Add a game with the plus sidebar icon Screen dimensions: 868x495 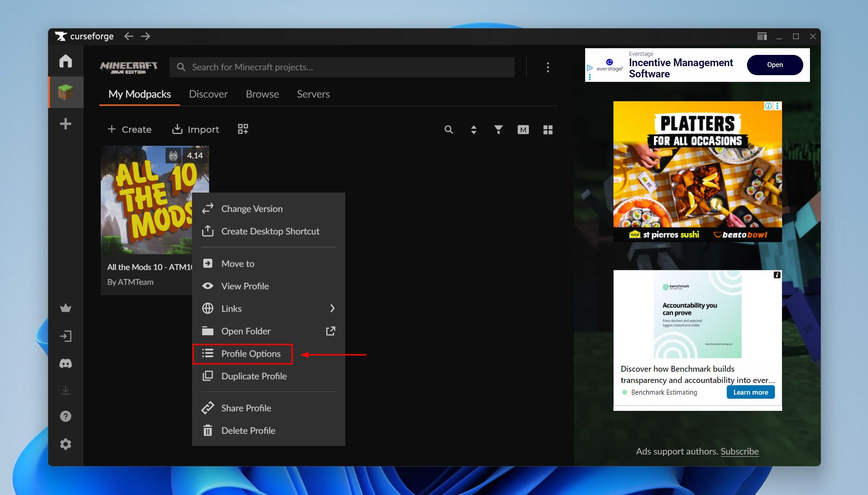click(x=66, y=124)
